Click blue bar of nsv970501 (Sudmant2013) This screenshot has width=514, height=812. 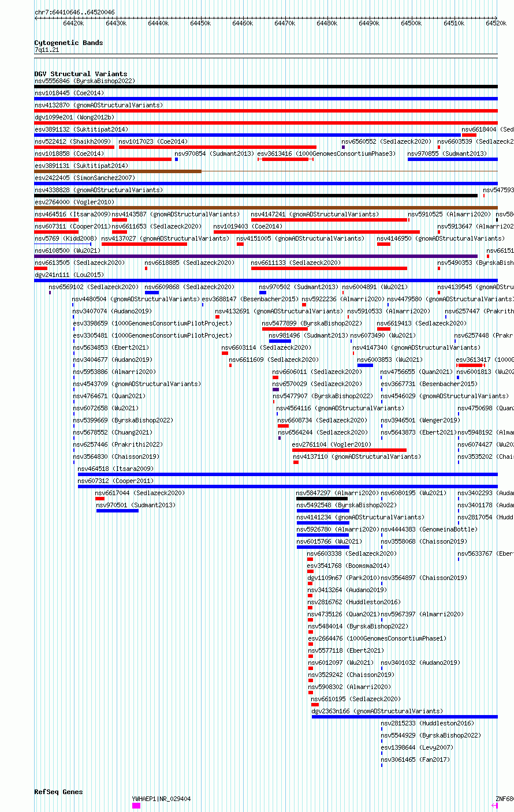point(117,511)
